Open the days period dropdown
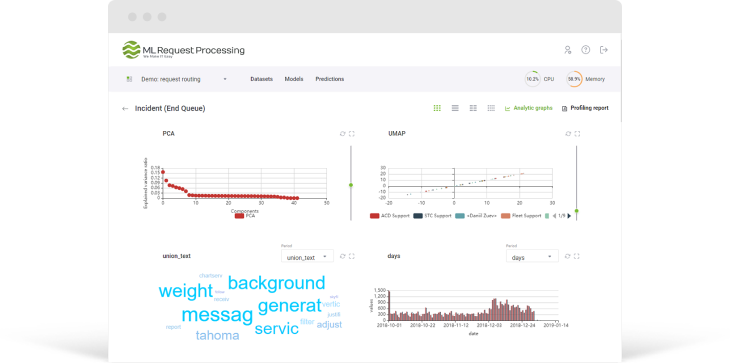The width and height of the screenshot is (730, 363). 532,256
